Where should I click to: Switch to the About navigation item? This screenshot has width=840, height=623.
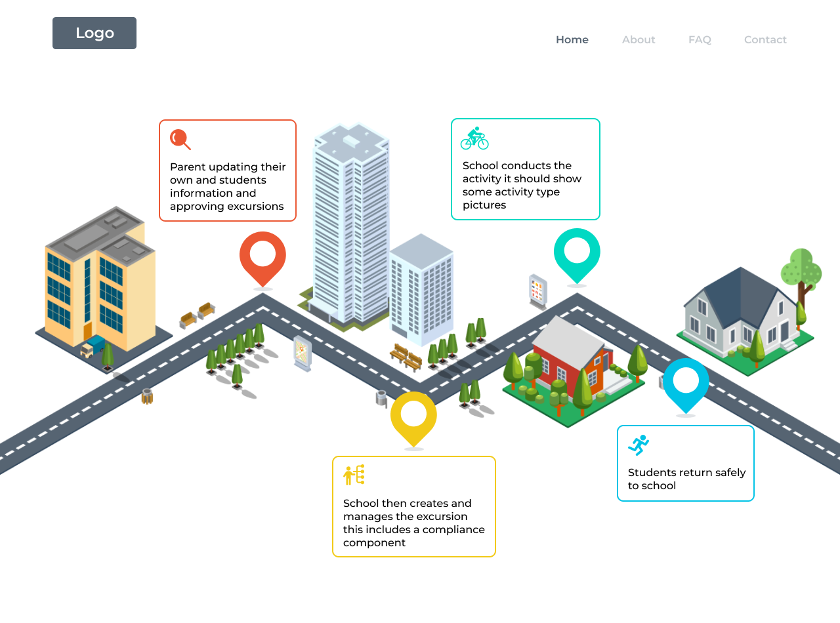coord(638,39)
